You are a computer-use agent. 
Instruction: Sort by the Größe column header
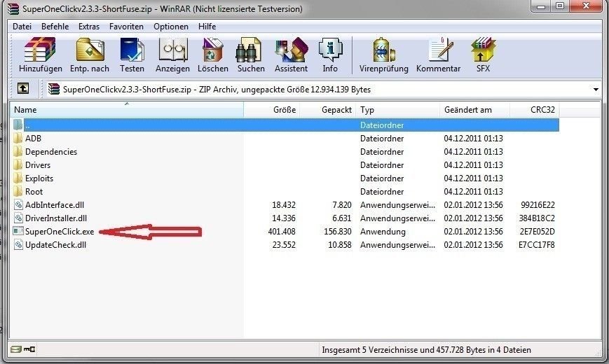coord(271,109)
